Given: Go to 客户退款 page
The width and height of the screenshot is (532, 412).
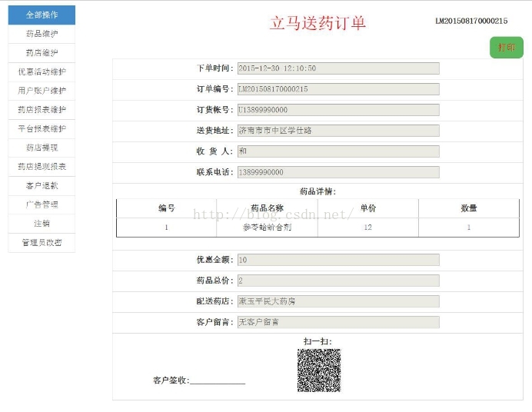Looking at the screenshot, I should pos(42,186).
